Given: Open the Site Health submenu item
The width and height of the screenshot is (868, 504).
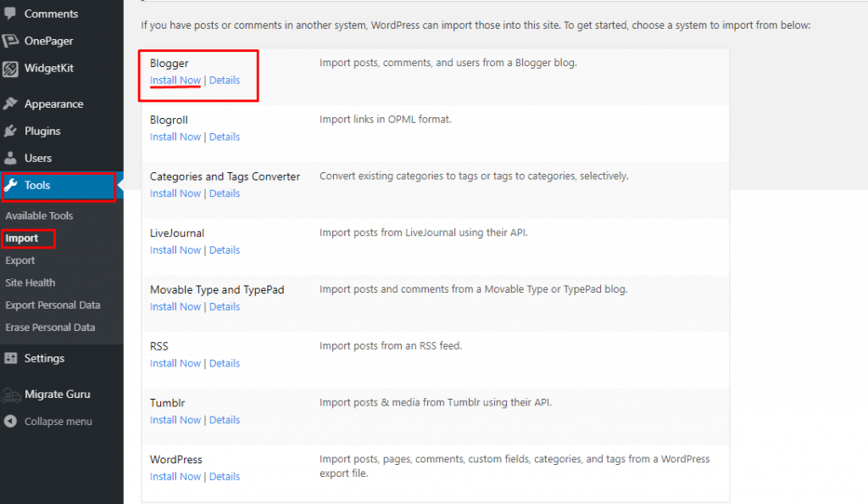Looking at the screenshot, I should [30, 283].
